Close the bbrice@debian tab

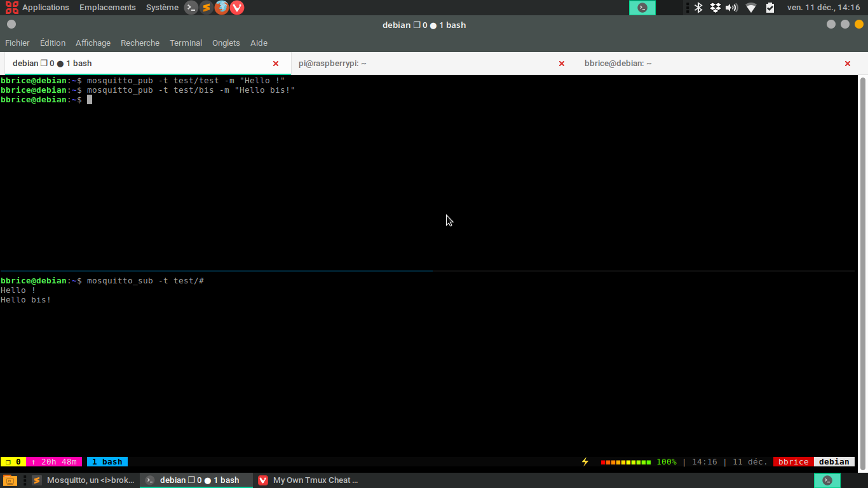tap(847, 64)
